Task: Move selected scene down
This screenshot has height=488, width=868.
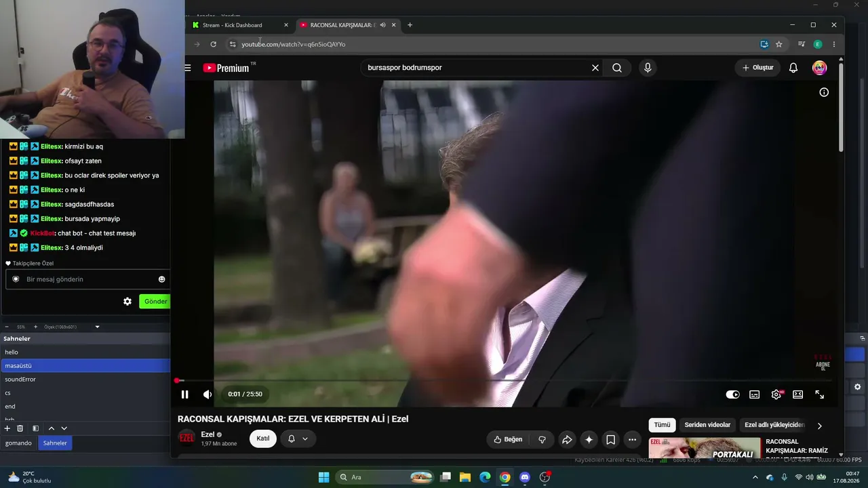Action: pos(64,428)
